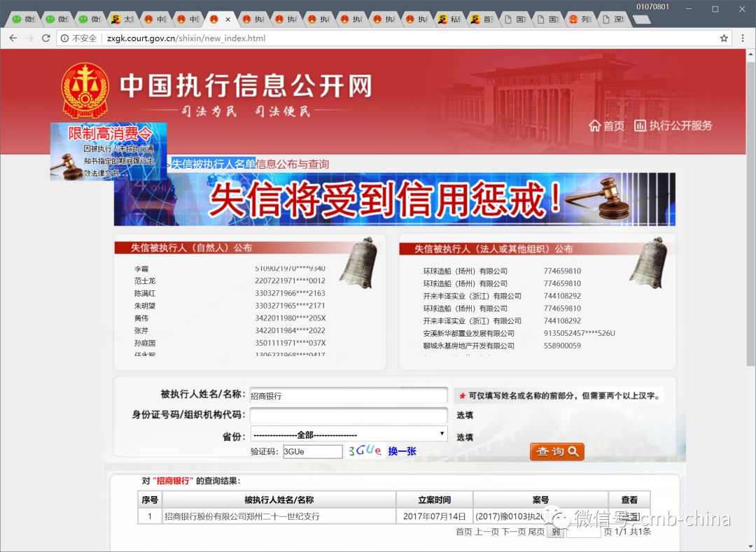
Task: Click the bell icon in natural persons panel
Action: point(358,262)
